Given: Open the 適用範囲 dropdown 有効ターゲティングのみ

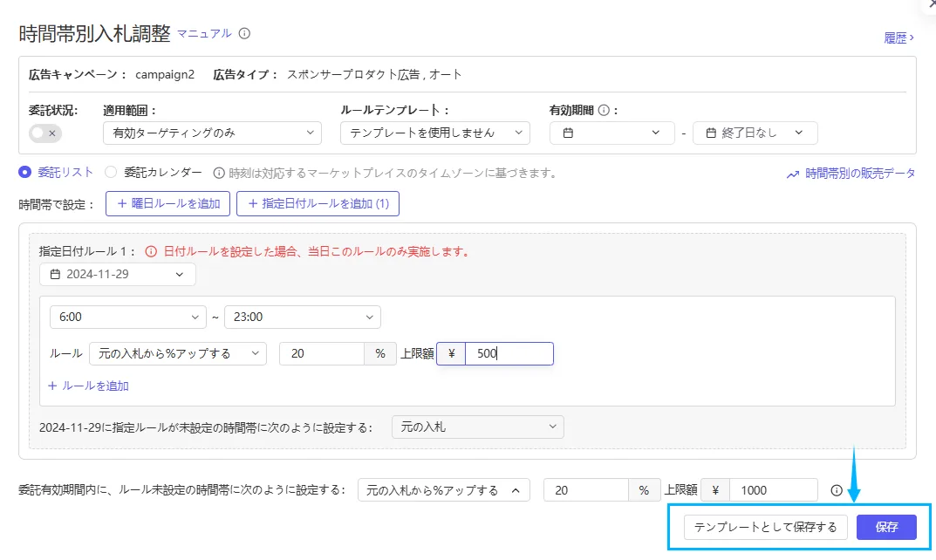Looking at the screenshot, I should click(213, 133).
